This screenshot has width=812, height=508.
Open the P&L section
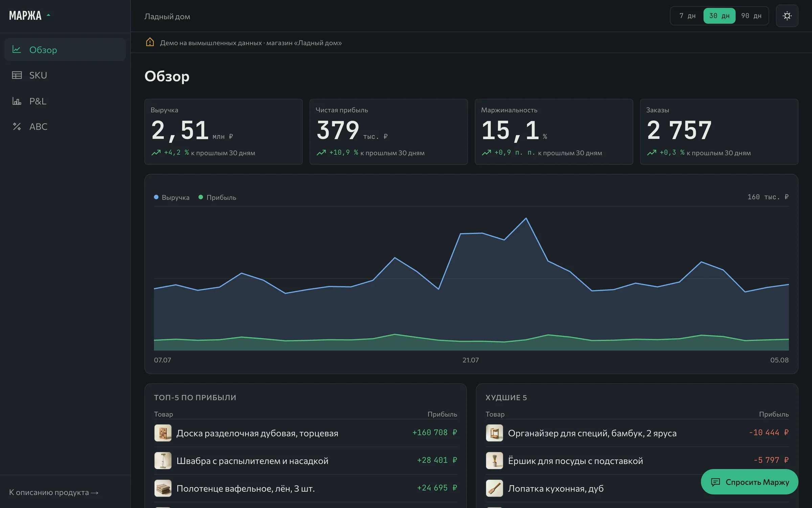[x=65, y=101]
